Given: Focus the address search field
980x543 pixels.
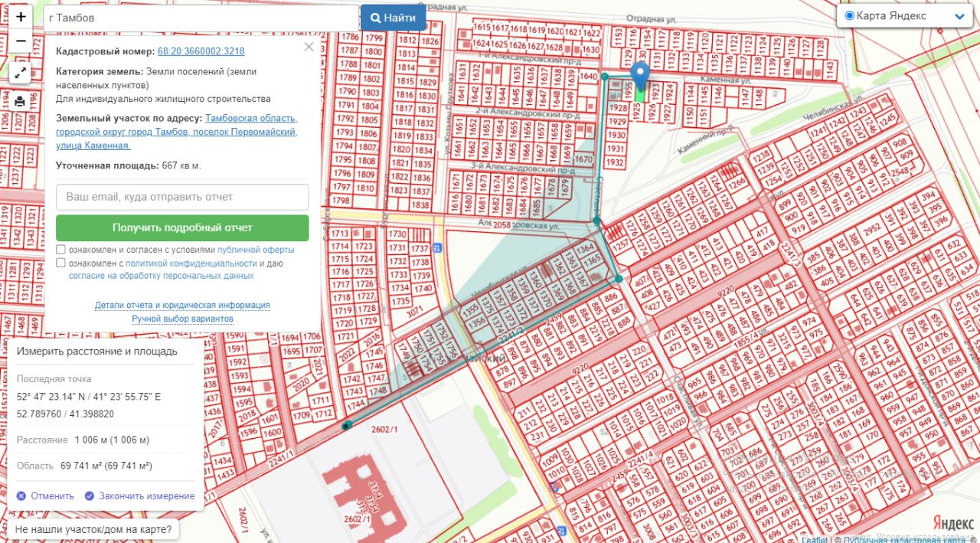Looking at the screenshot, I should tap(201, 18).
